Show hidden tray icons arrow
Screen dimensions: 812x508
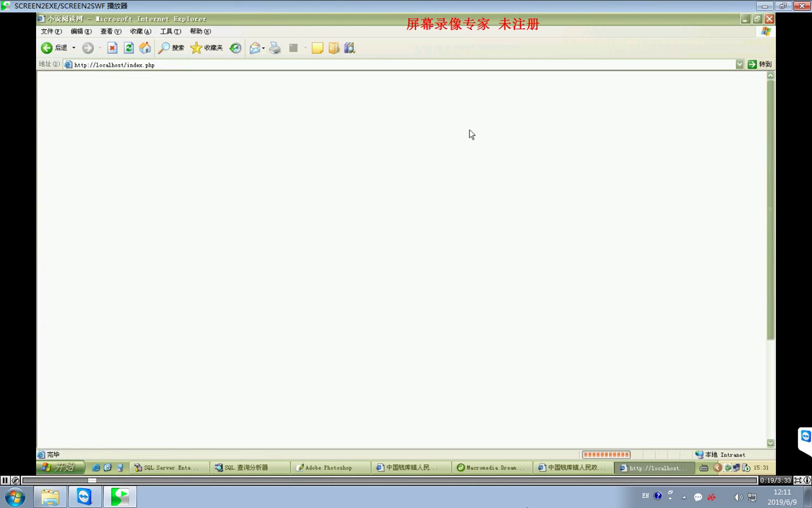point(684,497)
